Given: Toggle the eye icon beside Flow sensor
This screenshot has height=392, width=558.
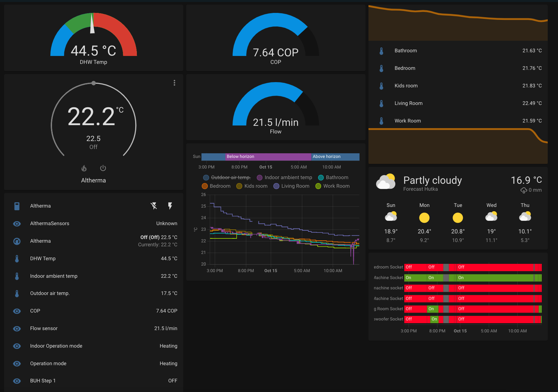Looking at the screenshot, I should 17,328.
